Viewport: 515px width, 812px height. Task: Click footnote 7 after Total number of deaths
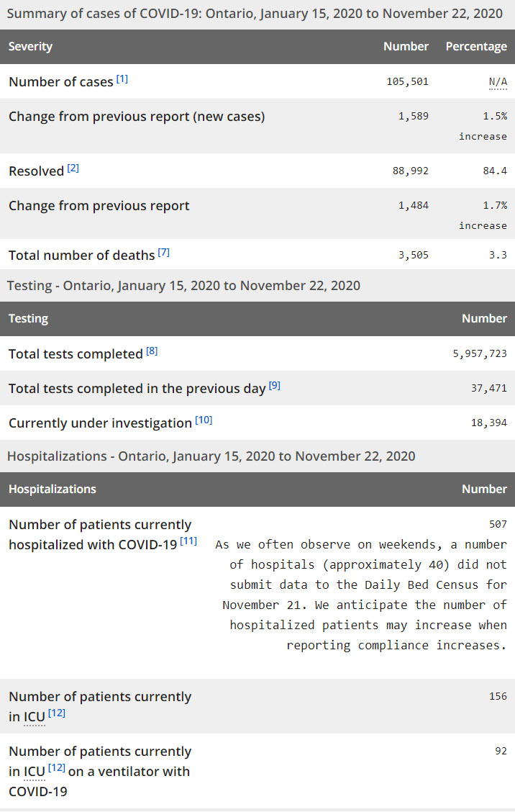click(164, 252)
